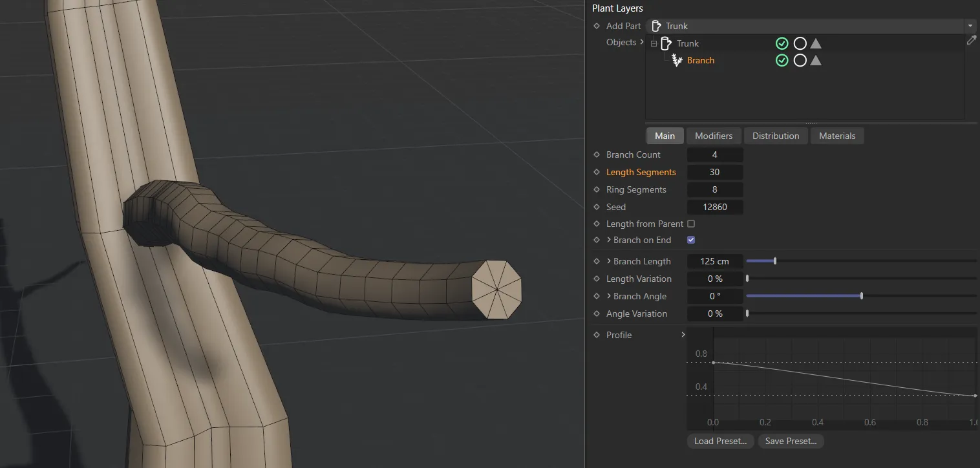Open the Add Part dropdown arrow
Screen dimensions: 980x468
point(970,26)
